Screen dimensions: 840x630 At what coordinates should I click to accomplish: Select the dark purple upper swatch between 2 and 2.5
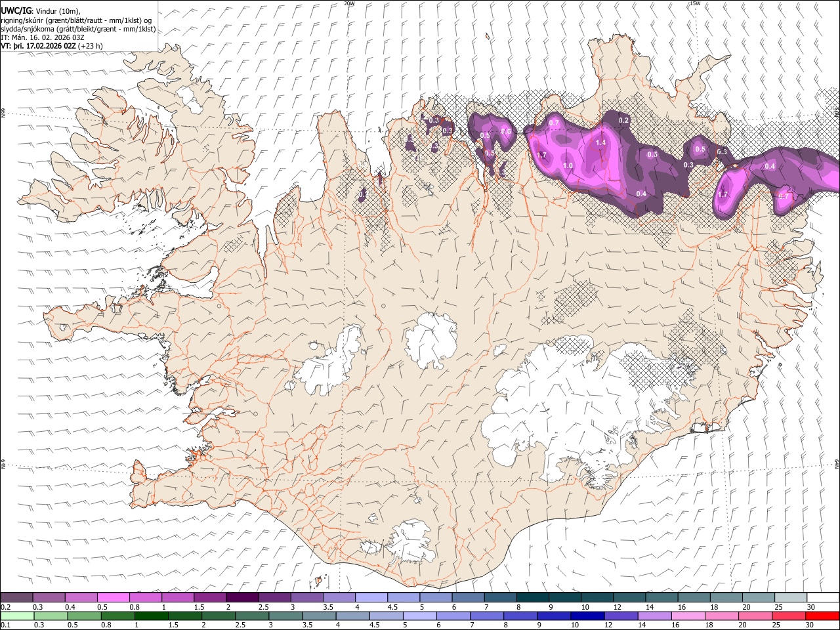click(x=241, y=597)
